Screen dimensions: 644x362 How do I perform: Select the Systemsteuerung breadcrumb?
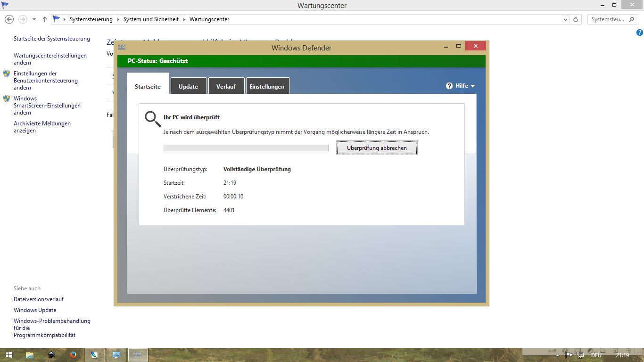click(x=91, y=19)
